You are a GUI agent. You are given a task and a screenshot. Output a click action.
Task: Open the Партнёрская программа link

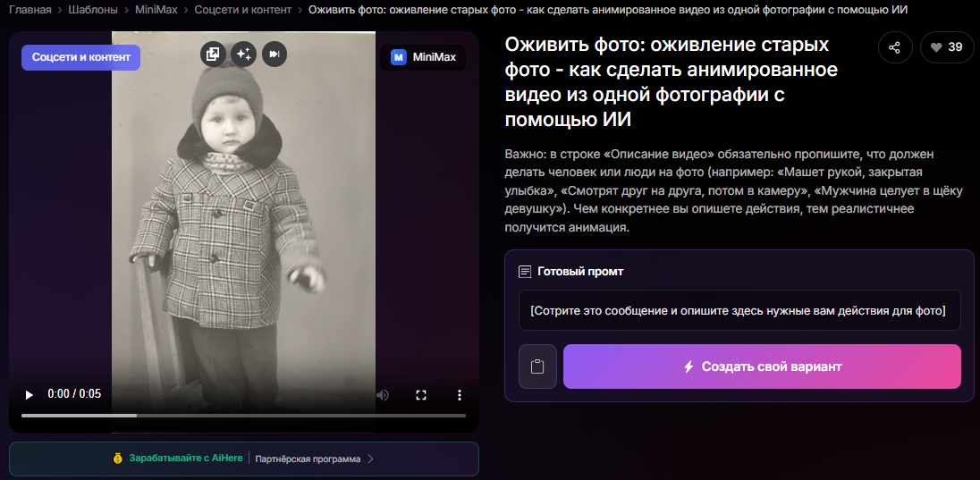tap(308, 459)
